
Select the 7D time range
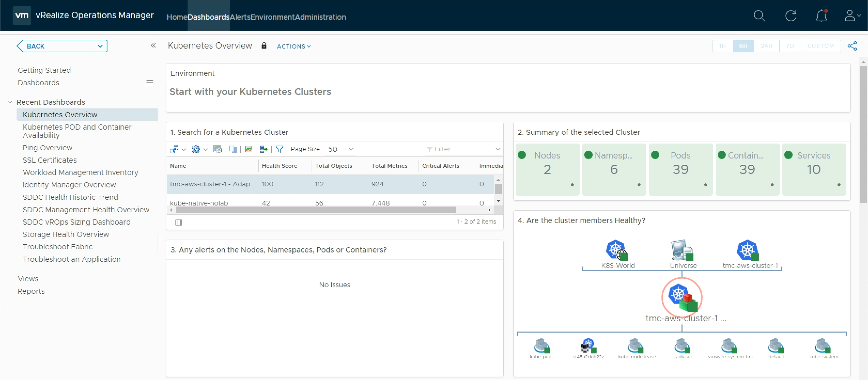click(790, 46)
